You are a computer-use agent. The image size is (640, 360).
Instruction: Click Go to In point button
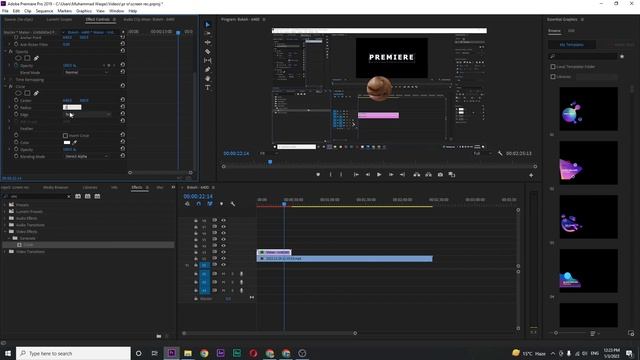[x=356, y=175]
